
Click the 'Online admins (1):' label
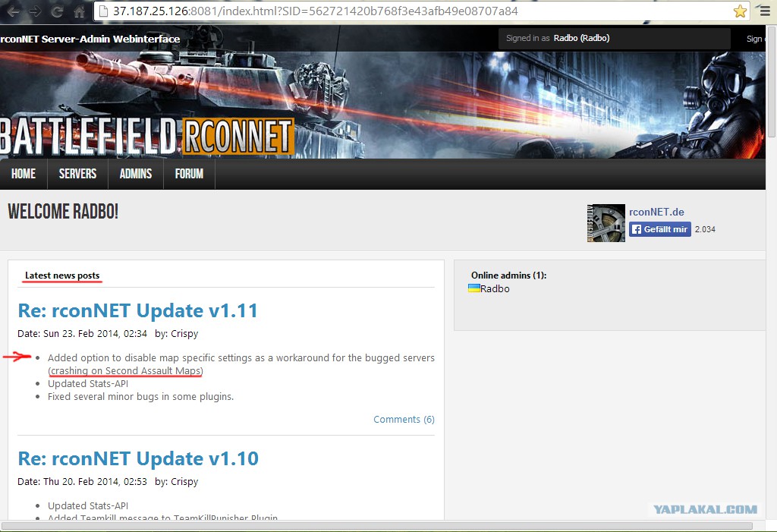(x=508, y=275)
